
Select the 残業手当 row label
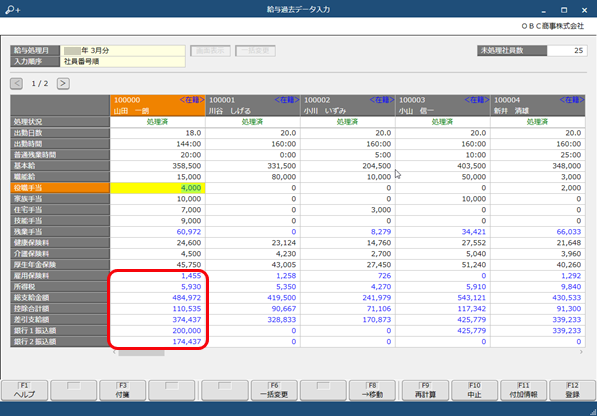pyautogui.click(x=60, y=232)
